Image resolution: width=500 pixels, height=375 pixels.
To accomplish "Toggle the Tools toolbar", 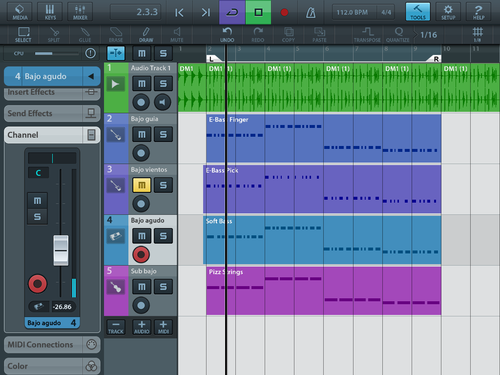I will tap(418, 12).
